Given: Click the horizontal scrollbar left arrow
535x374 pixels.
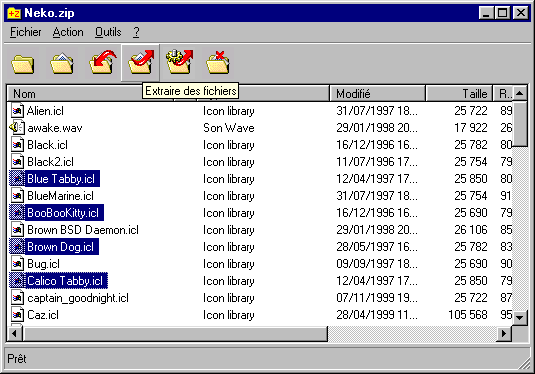Looking at the screenshot, I should click(x=15, y=333).
